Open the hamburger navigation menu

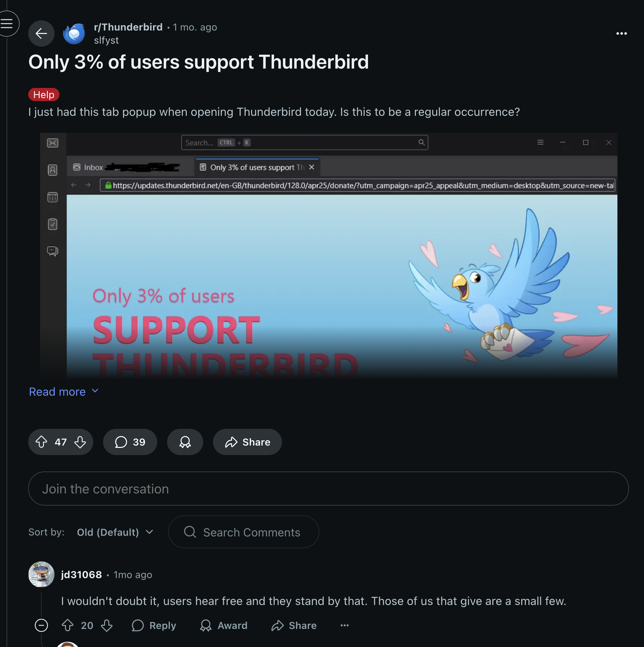coord(7,24)
